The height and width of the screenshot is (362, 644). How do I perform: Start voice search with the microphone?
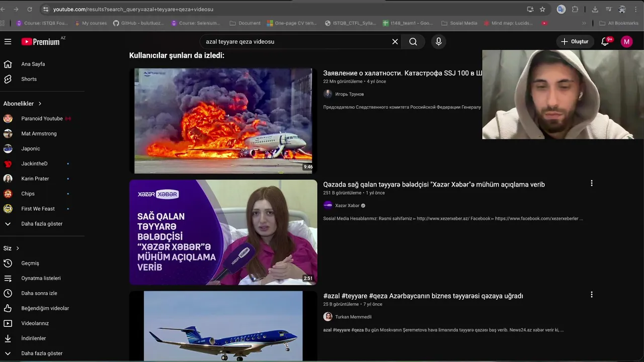point(439,42)
